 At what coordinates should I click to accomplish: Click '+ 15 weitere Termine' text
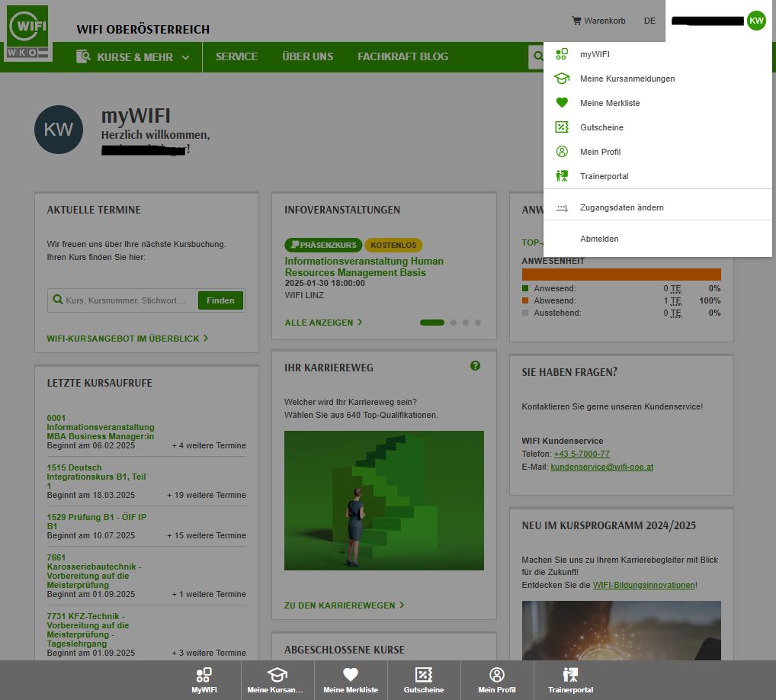[x=207, y=535]
